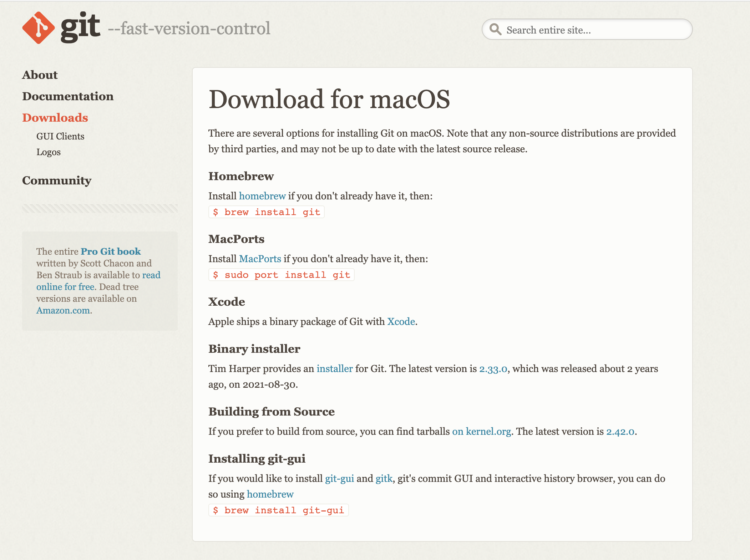Image resolution: width=750 pixels, height=560 pixels.
Task: Go to the Logos subsection
Action: [49, 152]
